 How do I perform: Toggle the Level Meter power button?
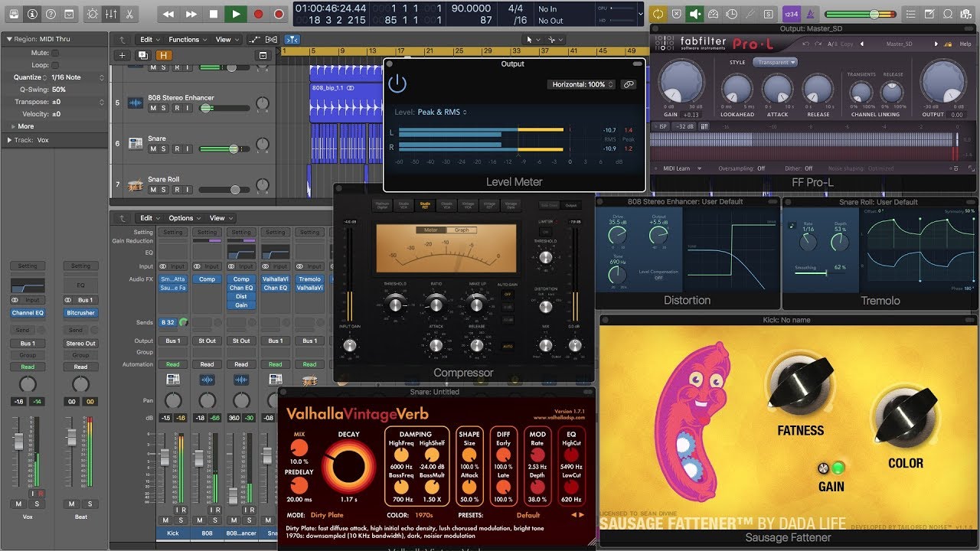(x=397, y=84)
